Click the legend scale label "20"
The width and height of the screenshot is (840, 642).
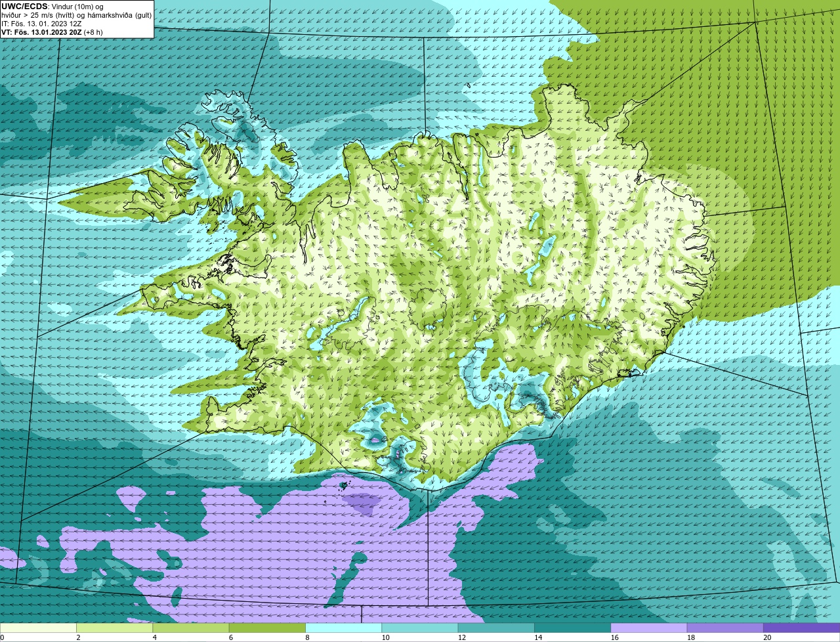click(767, 637)
